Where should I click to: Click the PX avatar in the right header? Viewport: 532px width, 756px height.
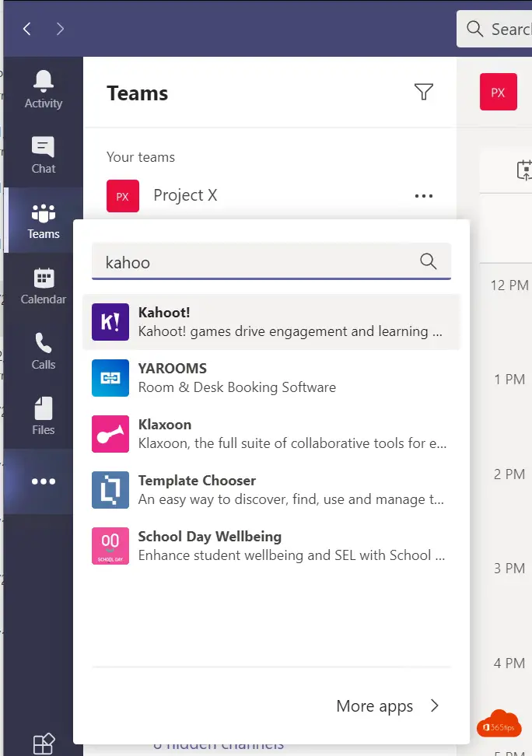[x=499, y=92]
